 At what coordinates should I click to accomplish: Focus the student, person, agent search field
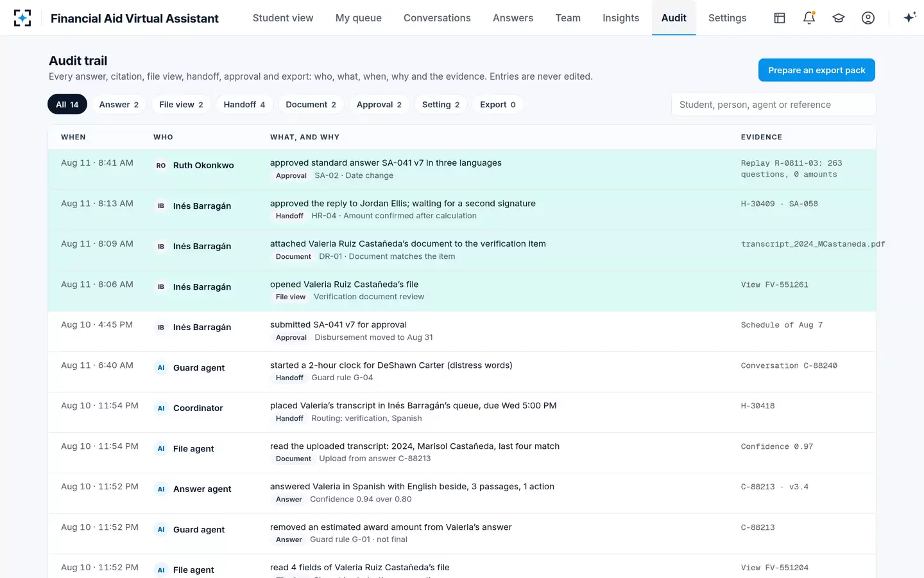pyautogui.click(x=773, y=105)
